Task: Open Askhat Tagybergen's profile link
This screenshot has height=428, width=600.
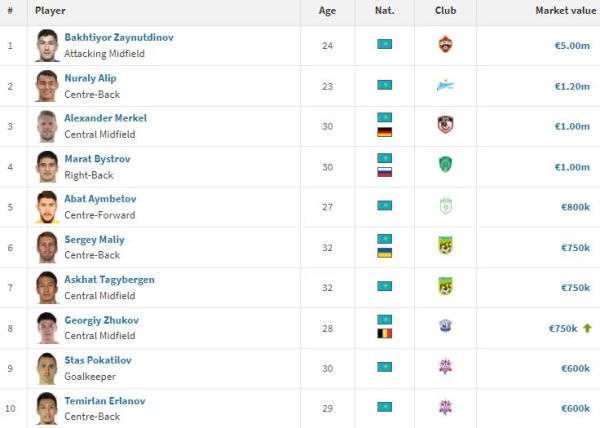Action: [109, 279]
